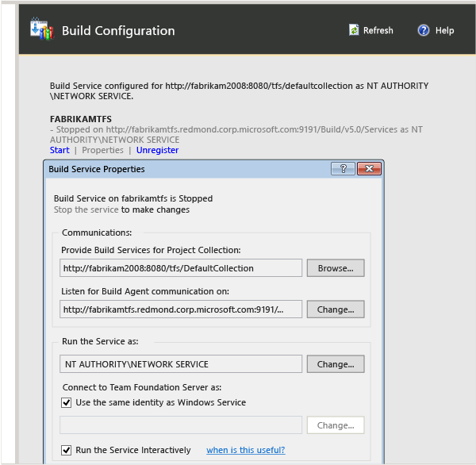Unregister the FABRIKAMTFS build service
This screenshot has width=476, height=465.
(x=157, y=150)
